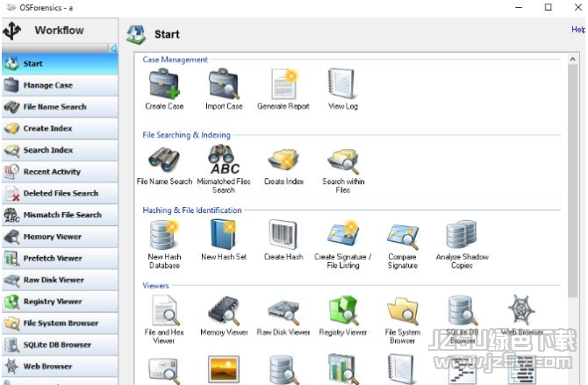
Task: Open Mismatch File Search sidebar item
Action: point(60,215)
